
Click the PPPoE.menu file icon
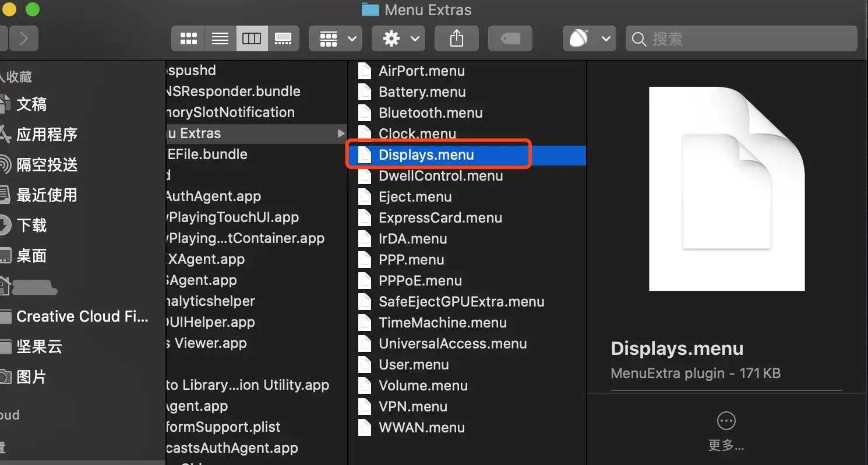pos(365,281)
